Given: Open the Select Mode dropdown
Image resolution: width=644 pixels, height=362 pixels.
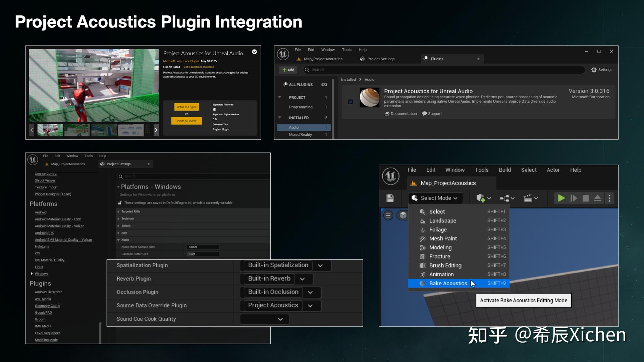Looking at the screenshot, I should pos(435,198).
